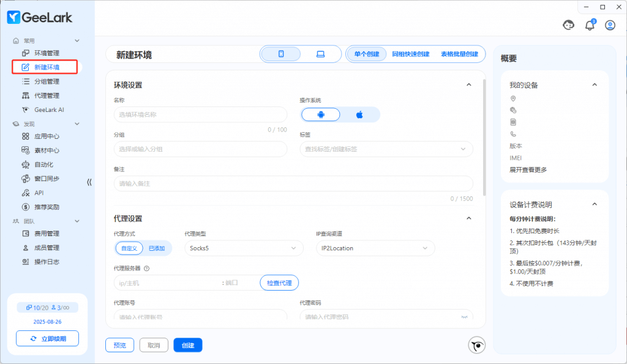The image size is (627, 364).
Task: Click the help icon beside 代理服务器
Action: click(x=147, y=268)
